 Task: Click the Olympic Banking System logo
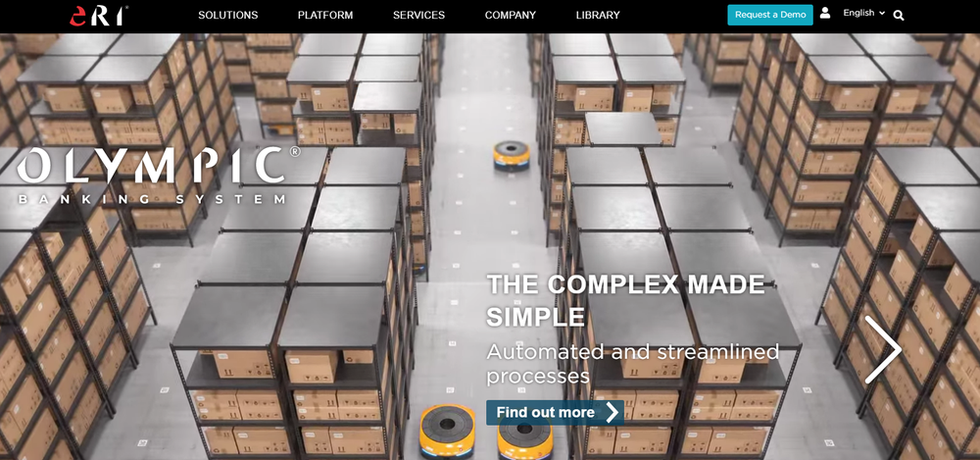(158, 176)
